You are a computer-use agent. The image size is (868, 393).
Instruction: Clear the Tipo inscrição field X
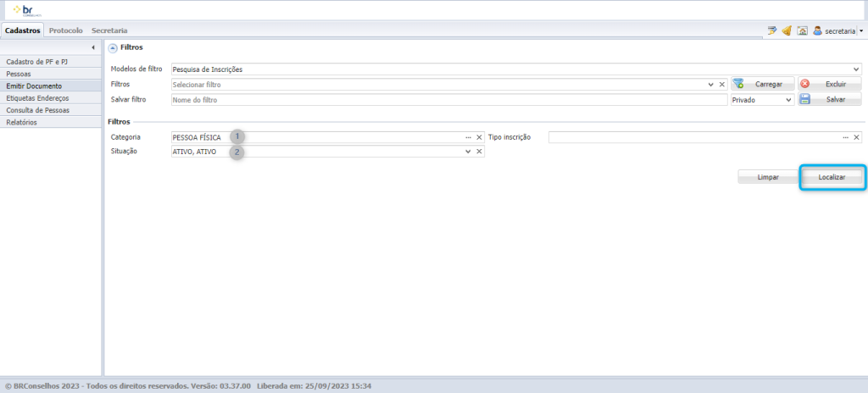point(856,137)
